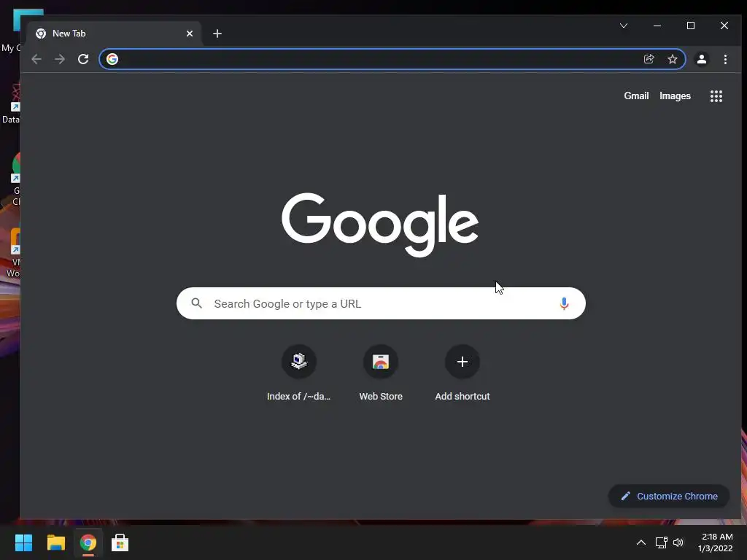Open the Gmail link
The image size is (747, 560).
[x=636, y=96]
